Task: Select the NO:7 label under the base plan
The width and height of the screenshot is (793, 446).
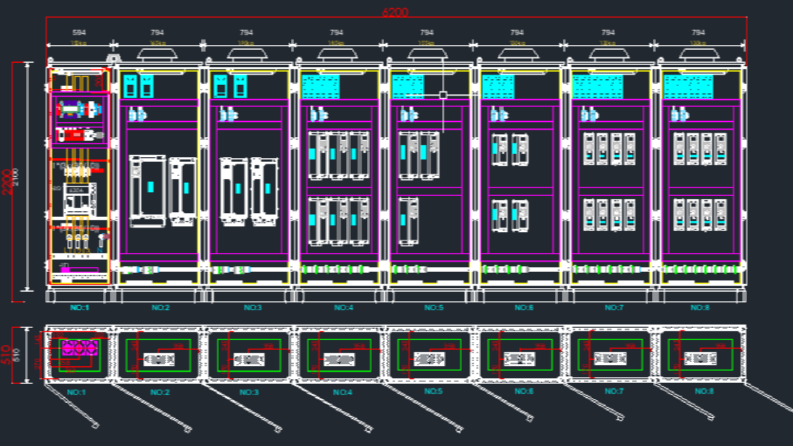Action: (614, 391)
